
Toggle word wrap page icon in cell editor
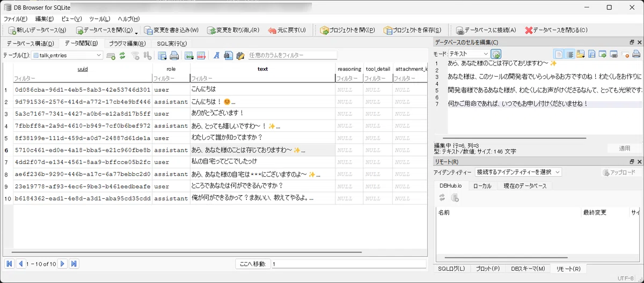(x=559, y=54)
